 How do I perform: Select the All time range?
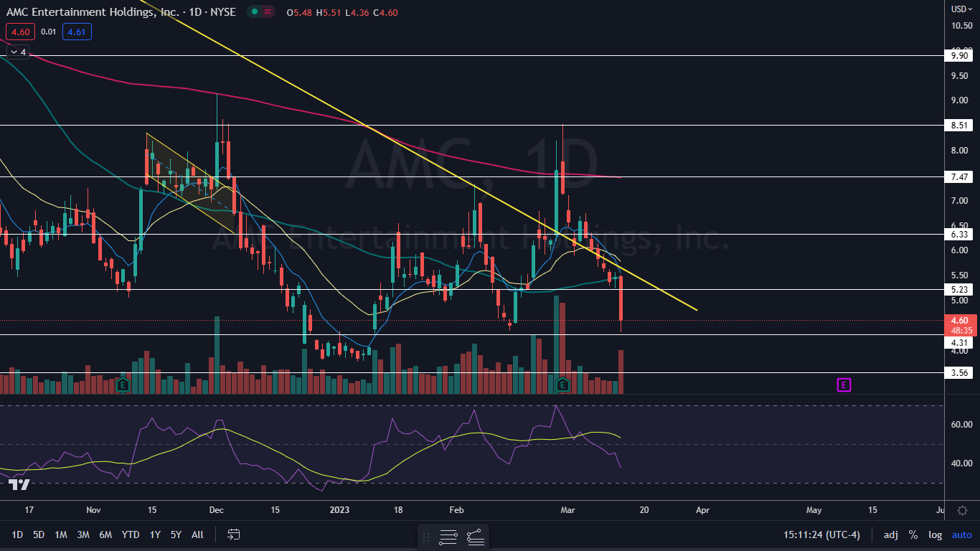click(198, 534)
